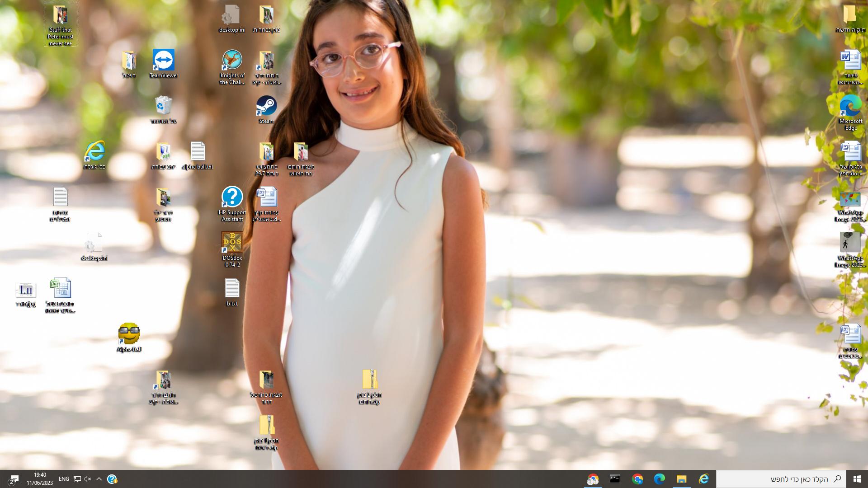Viewport: 868px width, 488px height.
Task: Select the docx file below Microsoft Edge
Action: [851, 159]
